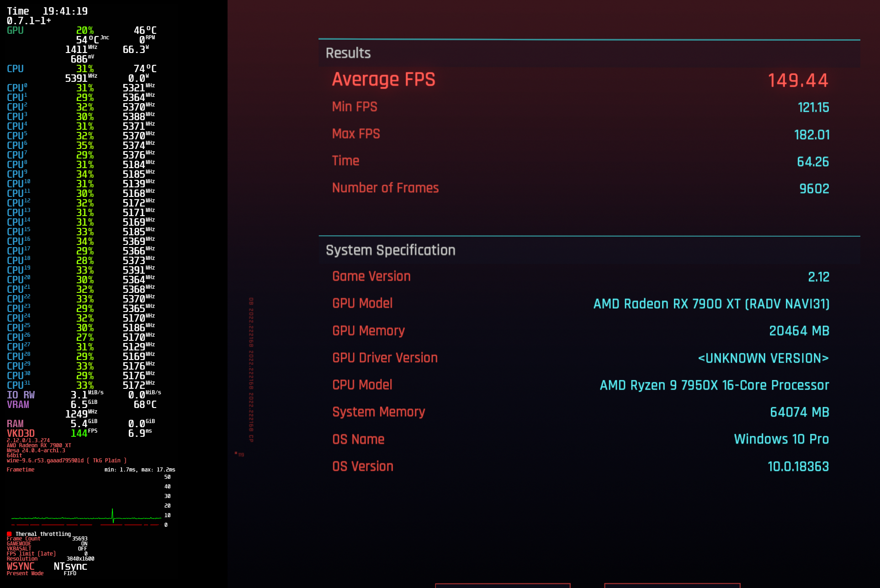Click the Results section header
The width and height of the screenshot is (880, 588).
pyautogui.click(x=348, y=53)
